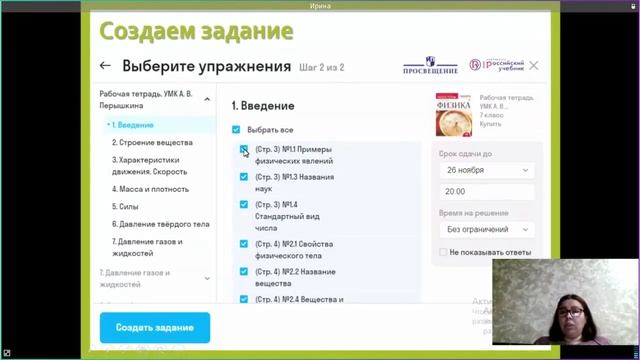This screenshot has width=640, height=360.
Task: Uncheck №2.4 Вещества и exercise
Action: (x=244, y=299)
